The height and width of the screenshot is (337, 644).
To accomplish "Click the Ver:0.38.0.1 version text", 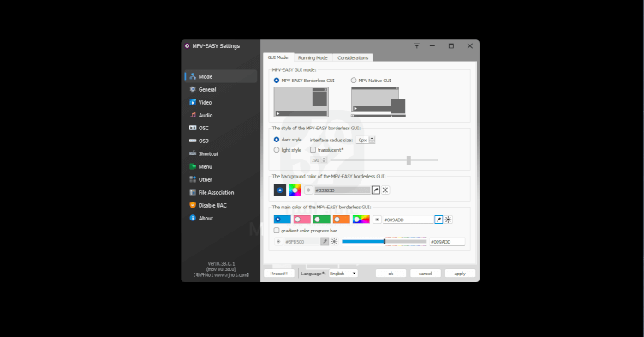I will [x=221, y=263].
